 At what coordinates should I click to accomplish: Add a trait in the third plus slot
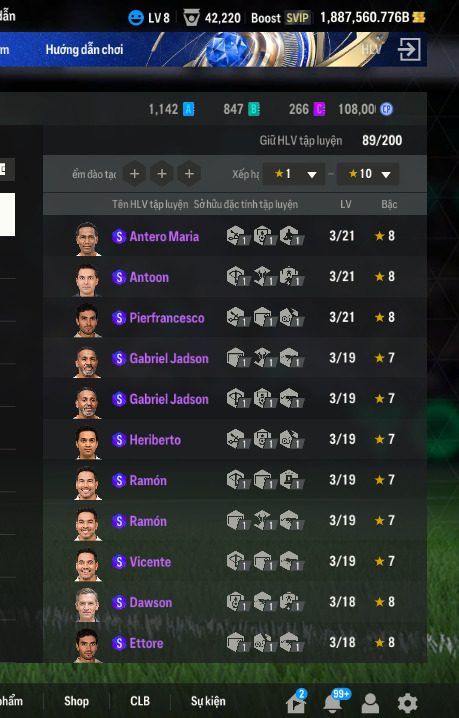pos(189,174)
